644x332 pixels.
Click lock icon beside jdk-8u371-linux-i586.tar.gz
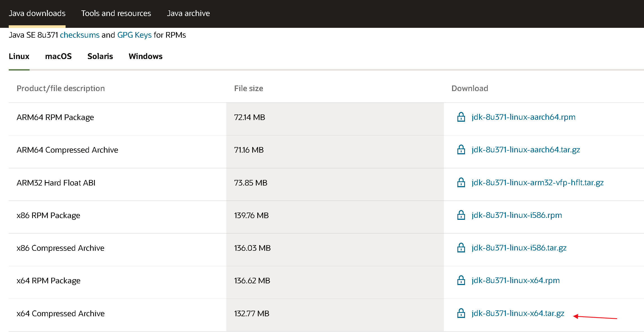pyautogui.click(x=461, y=248)
